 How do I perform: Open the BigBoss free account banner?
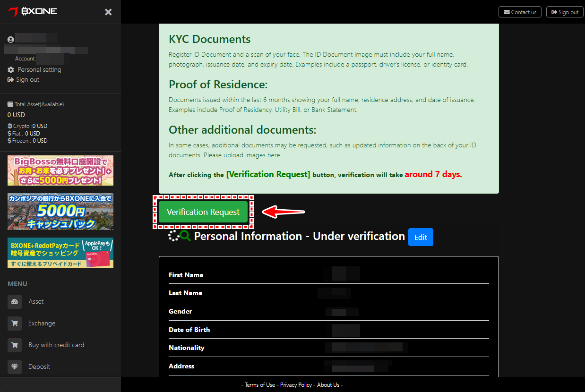60,170
